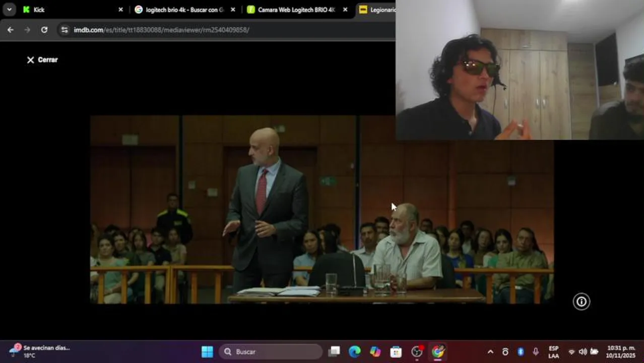Open the weather widget showing 18°C

(x=40, y=351)
